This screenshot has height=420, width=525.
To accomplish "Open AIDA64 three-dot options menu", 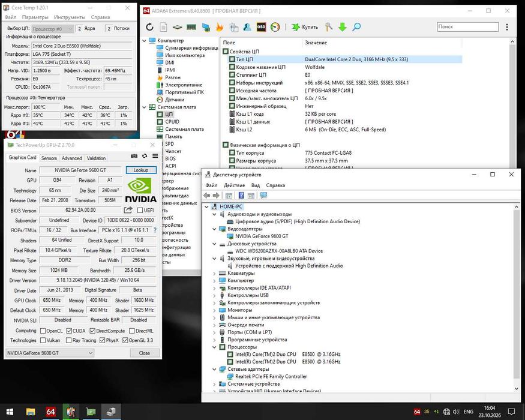I will pyautogui.click(x=507, y=27).
